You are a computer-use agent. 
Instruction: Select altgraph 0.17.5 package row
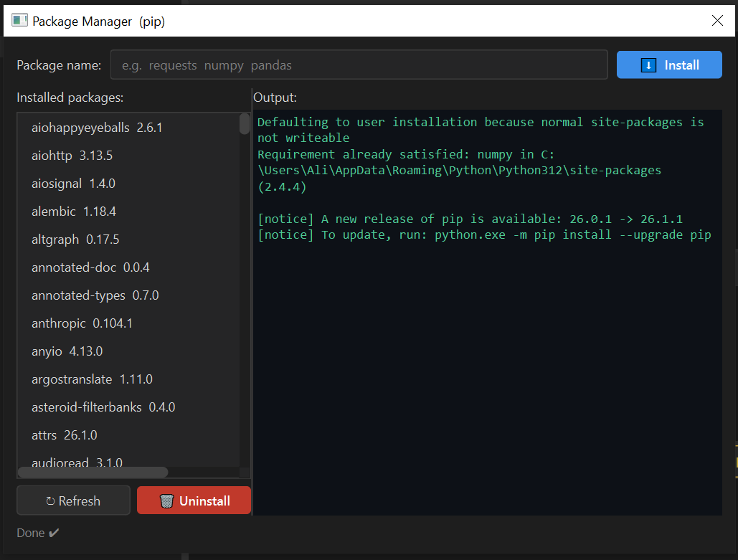pyautogui.click(x=128, y=239)
